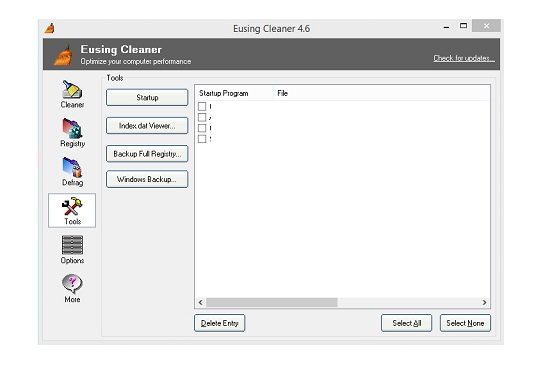550x382 pixels.
Task: Click the horizontal scrollbar thumb
Action: pos(271,302)
